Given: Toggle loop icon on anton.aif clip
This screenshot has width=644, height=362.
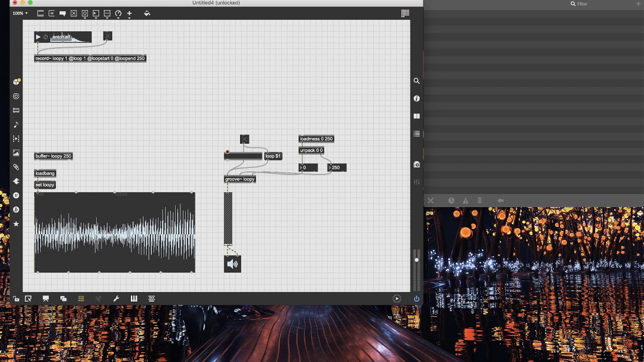Looking at the screenshot, I should (x=45, y=37).
